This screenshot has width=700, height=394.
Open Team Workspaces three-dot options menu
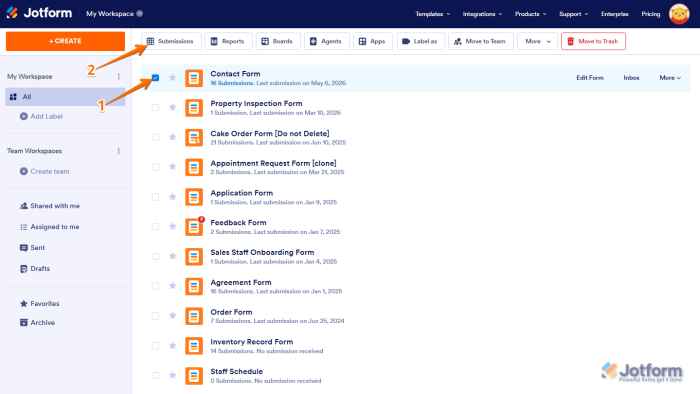coord(119,151)
